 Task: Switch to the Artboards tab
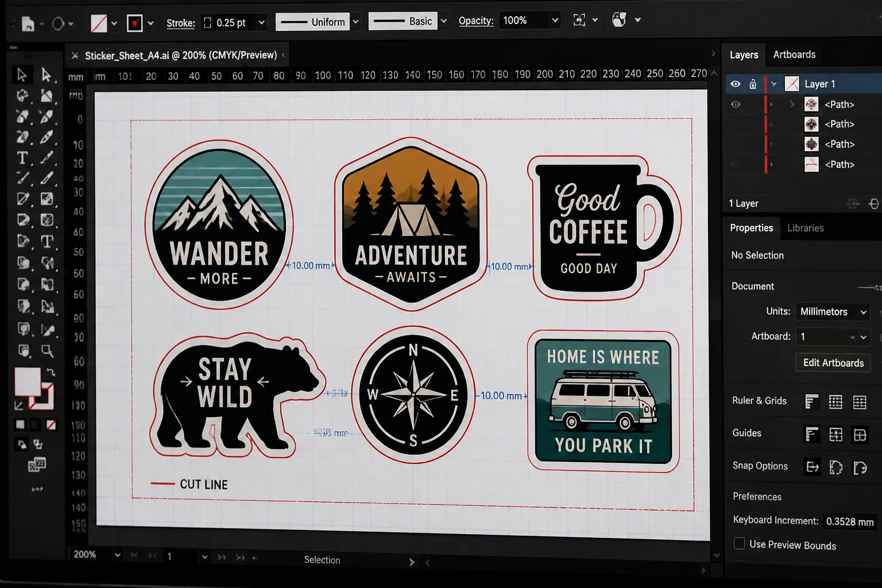point(794,55)
